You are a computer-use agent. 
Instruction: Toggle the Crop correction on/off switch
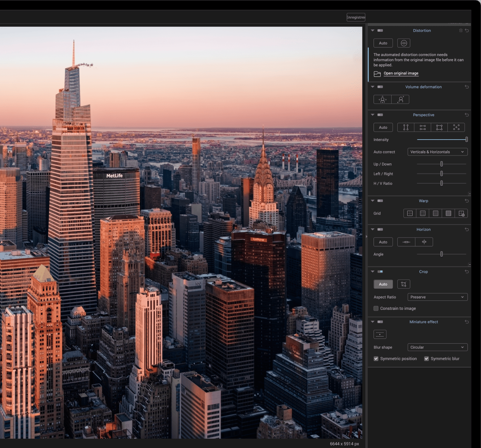pos(380,272)
